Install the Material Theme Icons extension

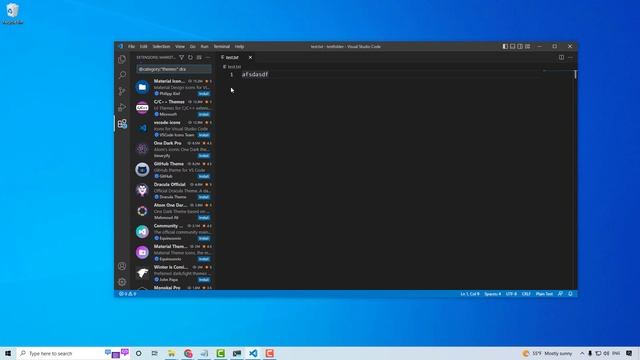(204, 259)
